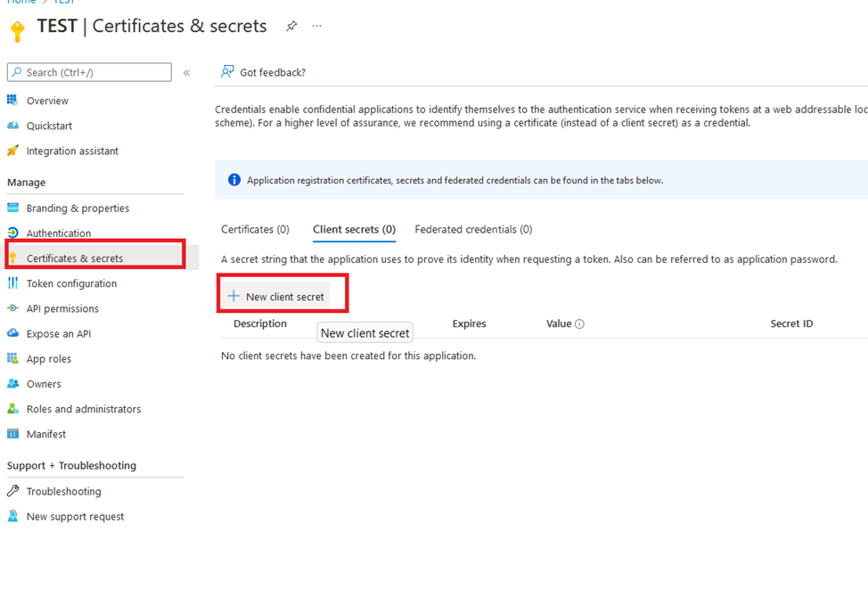This screenshot has height=597, width=868.
Task: Click the info icon next to Value
Action: tap(579, 324)
